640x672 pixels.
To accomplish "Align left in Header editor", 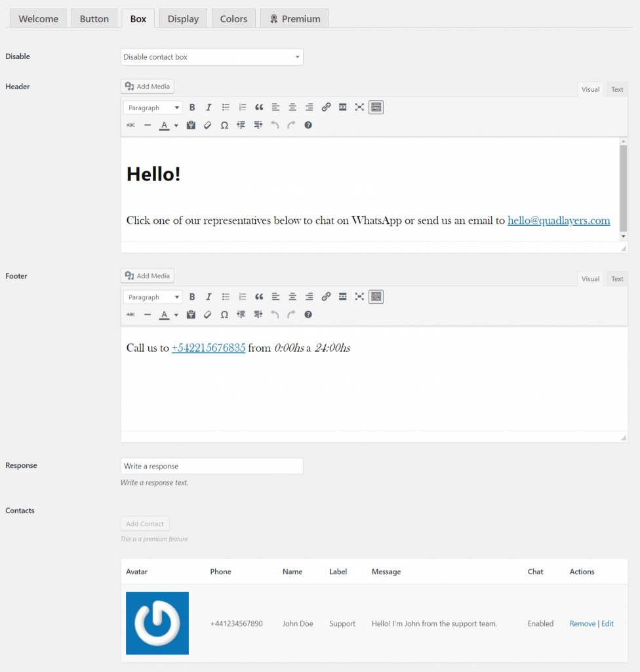I will point(275,107).
